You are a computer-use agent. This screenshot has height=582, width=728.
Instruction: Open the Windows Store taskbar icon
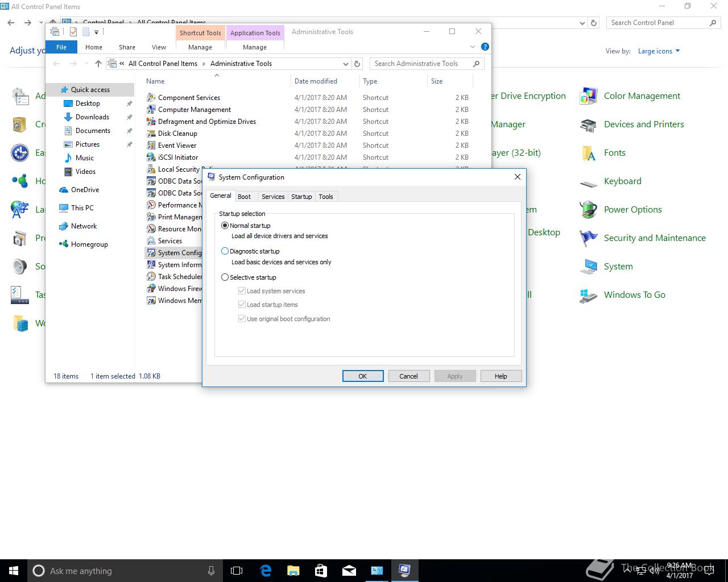(x=321, y=571)
